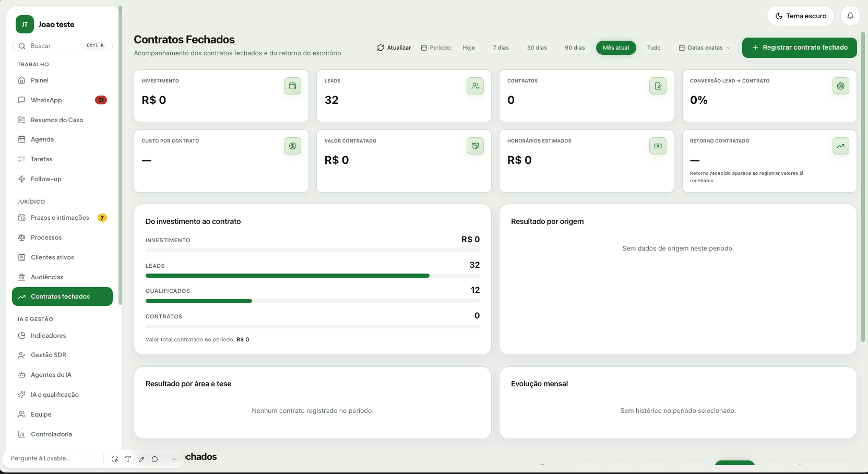Select the Lovable element picker tool
Viewport: 868px width, 474px height.
(115, 459)
